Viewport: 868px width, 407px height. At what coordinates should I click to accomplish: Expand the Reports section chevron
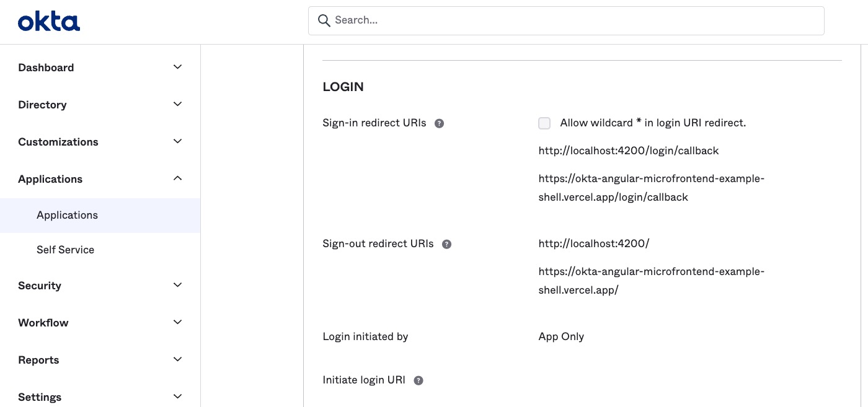(x=177, y=359)
